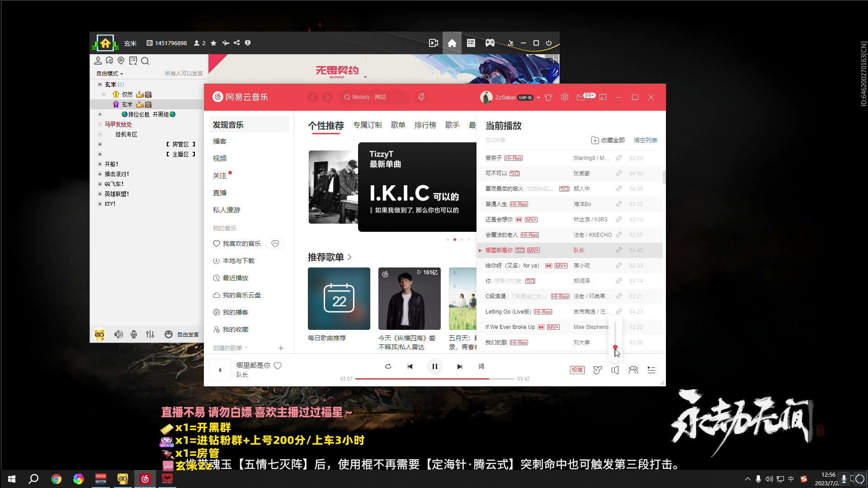The image size is (868, 488).
Task: Open the screen recording icon in YY title bar
Action: 434,43
